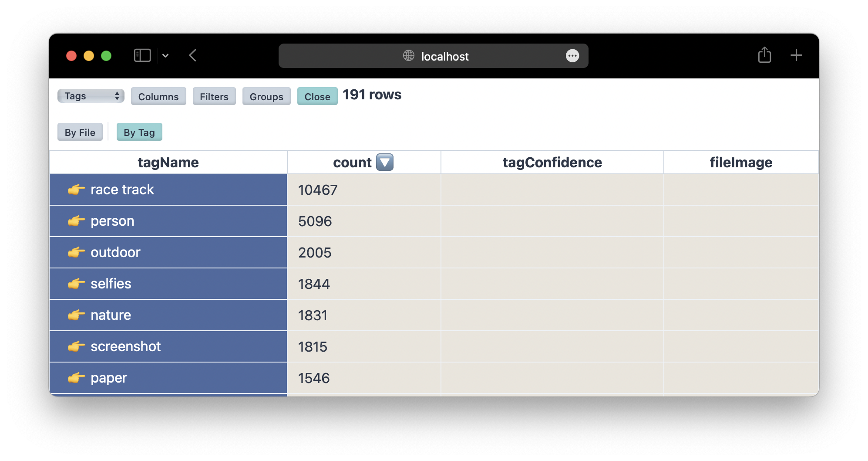Click the sidebar toggle icon in Safari
Image resolution: width=868 pixels, height=461 pixels.
[x=142, y=56]
